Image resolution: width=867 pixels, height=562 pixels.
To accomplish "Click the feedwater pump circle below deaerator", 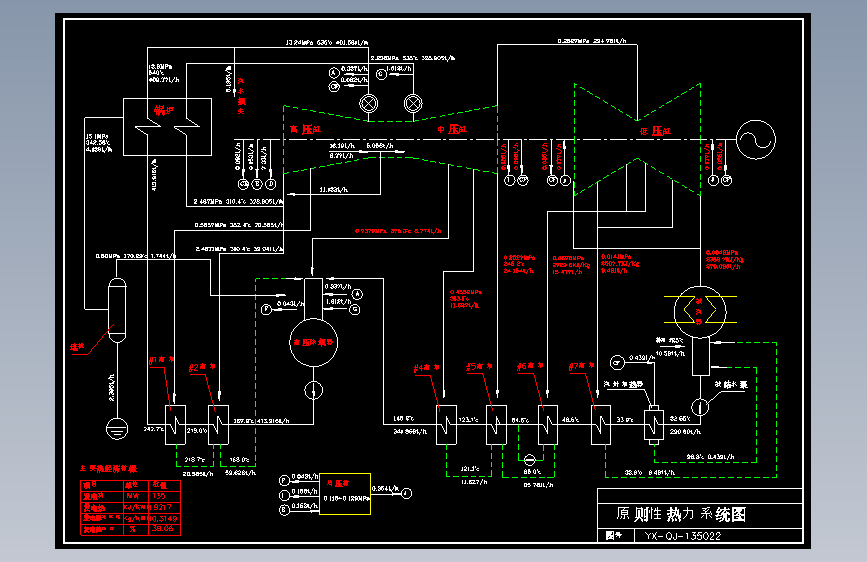I will (x=314, y=391).
